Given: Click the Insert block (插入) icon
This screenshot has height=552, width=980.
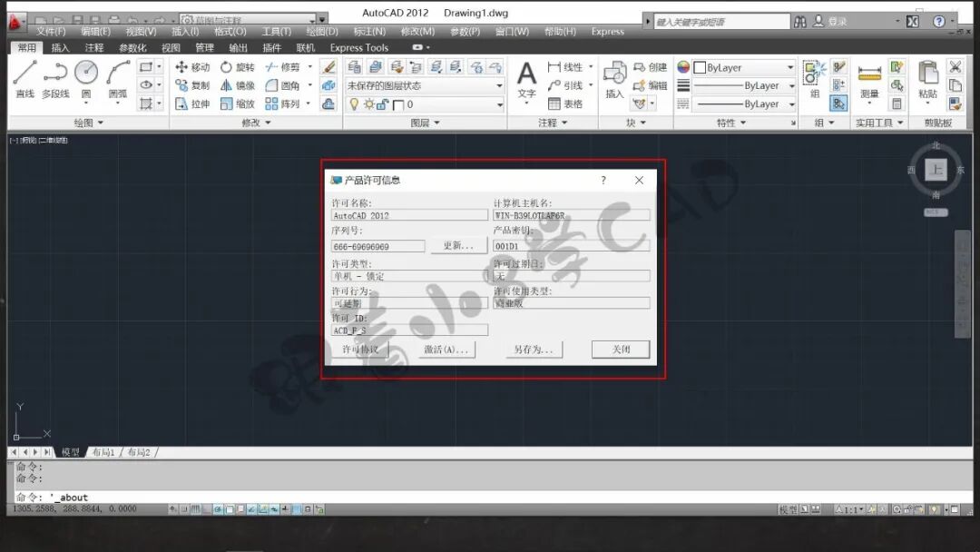Looking at the screenshot, I should coord(614,80).
